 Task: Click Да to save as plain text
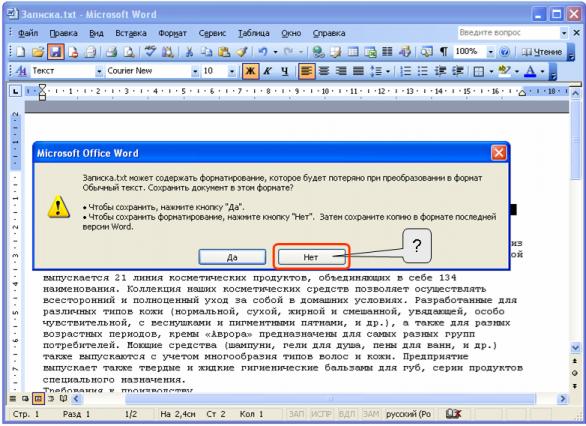(x=232, y=257)
